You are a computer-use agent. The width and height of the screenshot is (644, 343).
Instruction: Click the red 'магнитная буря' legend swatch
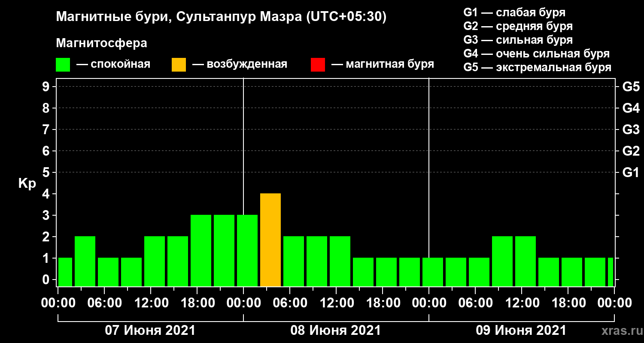click(318, 65)
